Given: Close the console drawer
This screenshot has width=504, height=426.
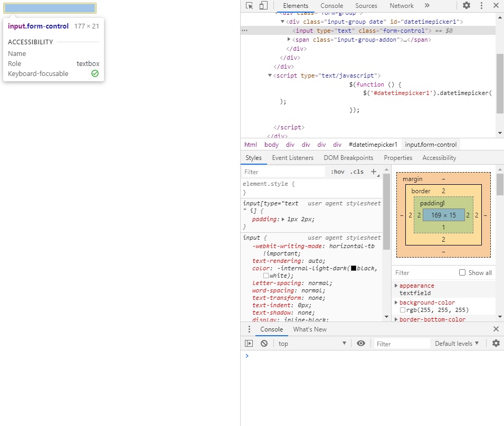Looking at the screenshot, I should pos(496,329).
